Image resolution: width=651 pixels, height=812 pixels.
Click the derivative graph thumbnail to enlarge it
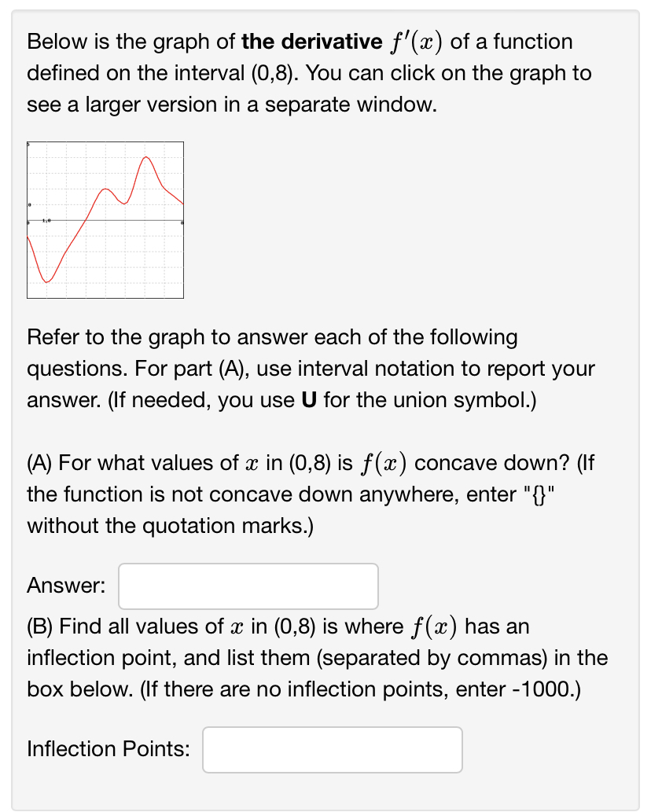(105, 220)
